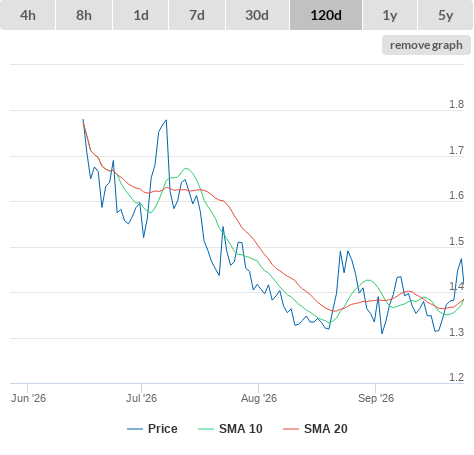Image resolution: width=474 pixels, height=455 pixels.
Task: Click the Jul '26 axis label
Action: point(141,398)
